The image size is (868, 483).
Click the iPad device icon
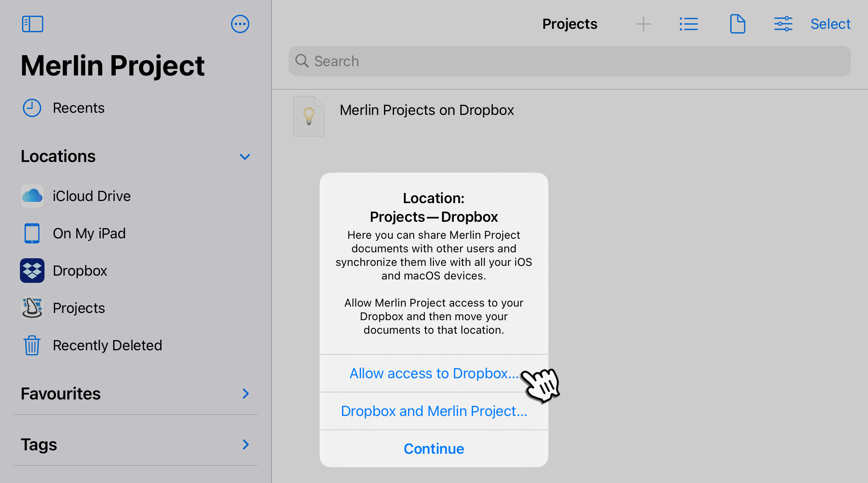pyautogui.click(x=32, y=233)
